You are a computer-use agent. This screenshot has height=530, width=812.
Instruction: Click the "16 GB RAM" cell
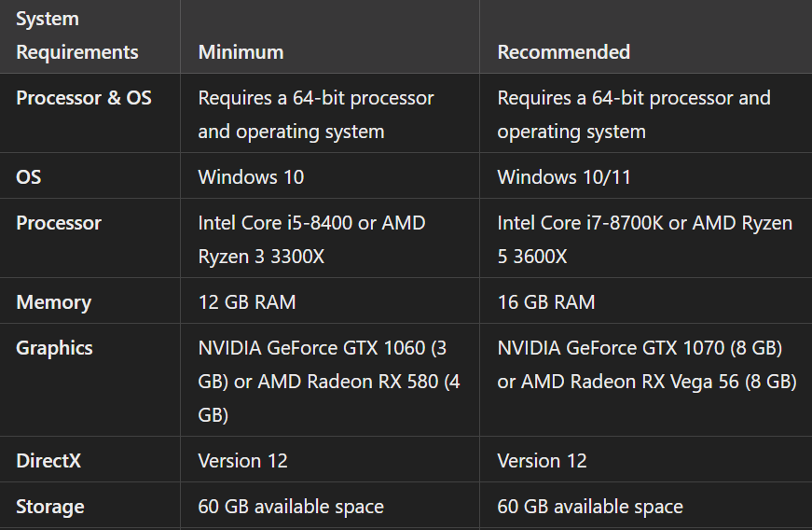(545, 302)
